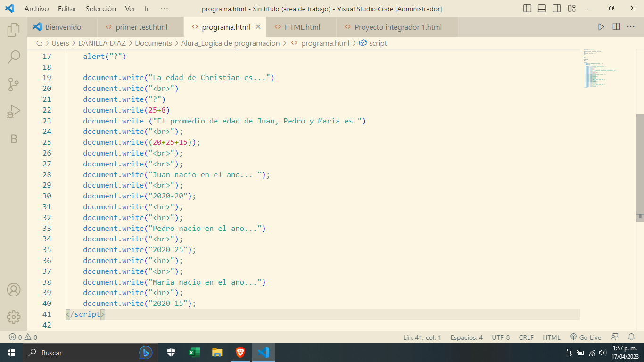Switch to the primer test.html tab
This screenshot has height=362, width=644.
click(x=140, y=27)
